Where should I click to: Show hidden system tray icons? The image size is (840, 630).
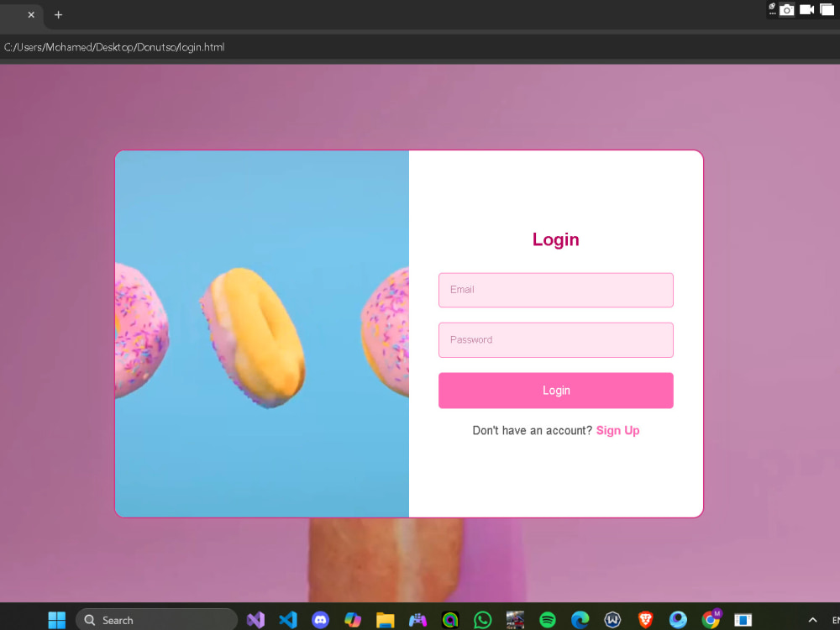812,620
